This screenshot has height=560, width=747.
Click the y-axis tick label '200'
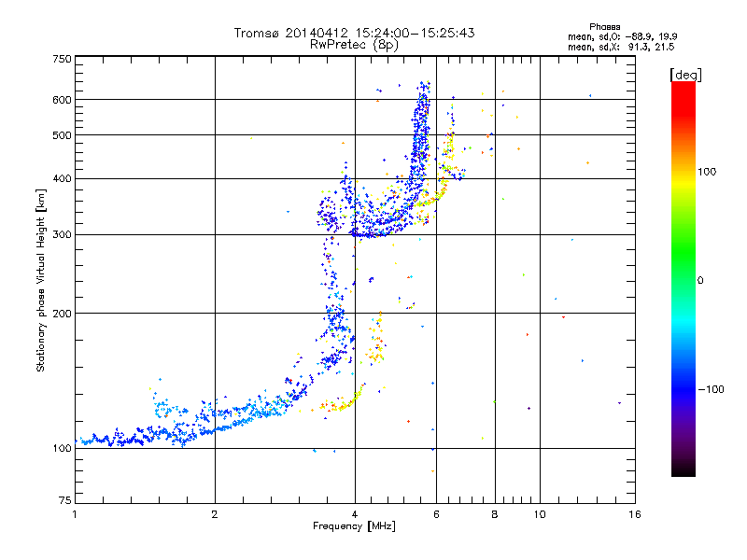coord(62,314)
